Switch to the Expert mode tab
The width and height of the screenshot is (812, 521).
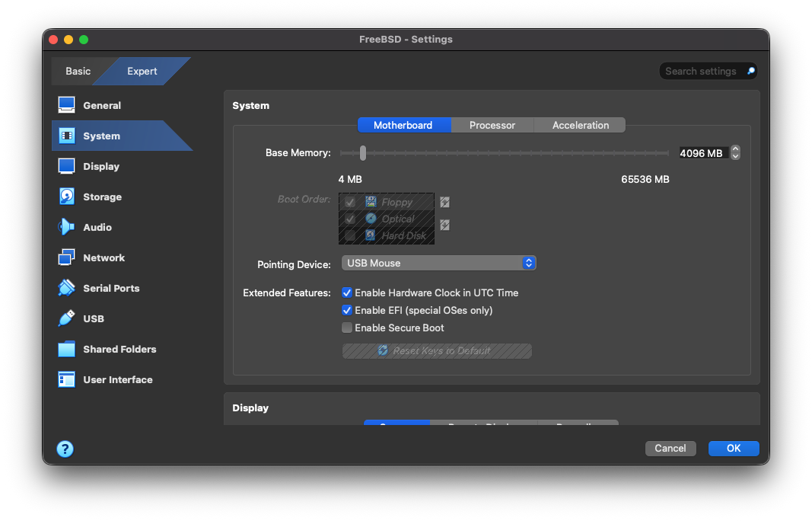click(142, 71)
